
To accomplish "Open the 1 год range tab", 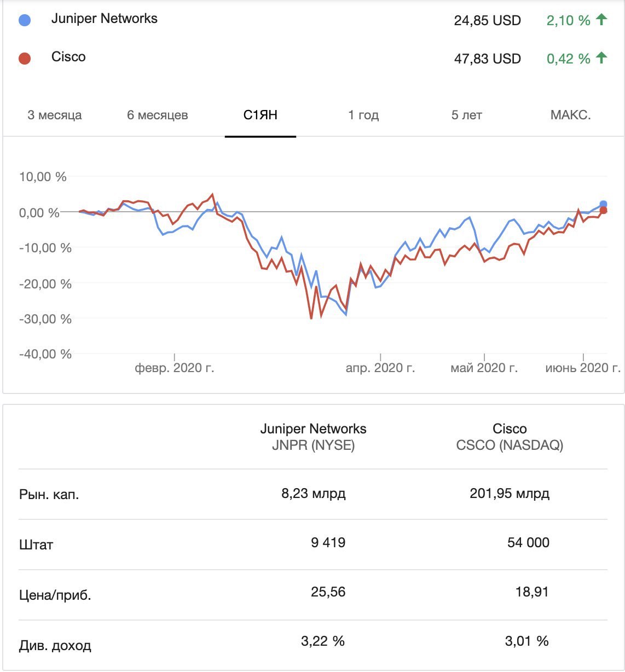I will pos(363,115).
